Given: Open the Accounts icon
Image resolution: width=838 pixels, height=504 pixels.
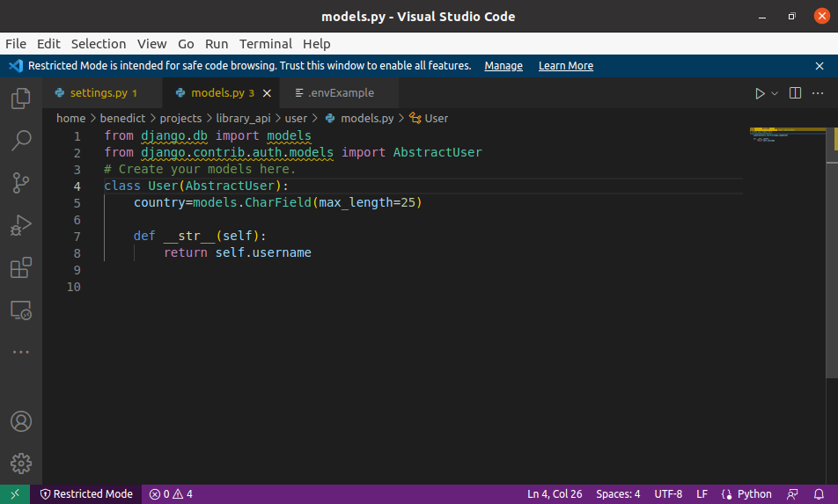Looking at the screenshot, I should 21,421.
